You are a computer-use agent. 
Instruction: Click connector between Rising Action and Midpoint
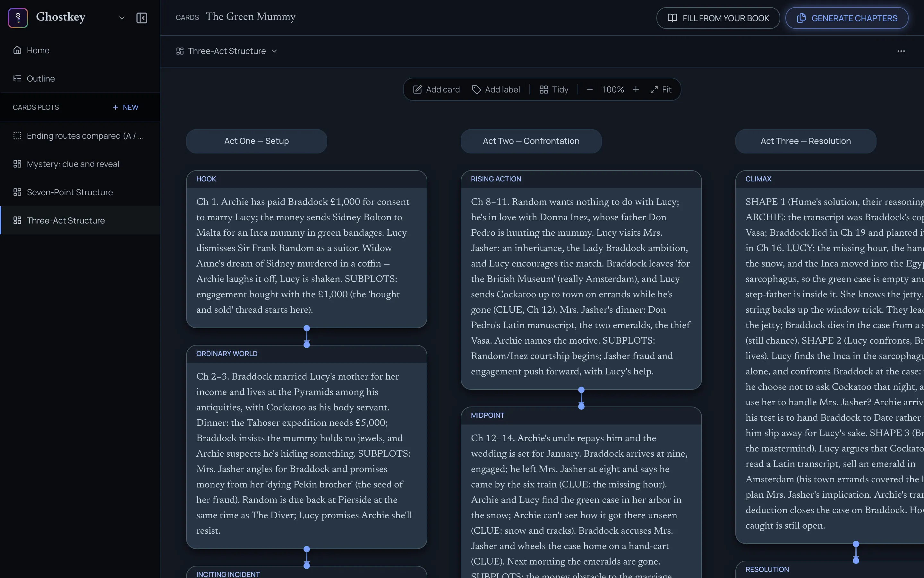tap(581, 398)
